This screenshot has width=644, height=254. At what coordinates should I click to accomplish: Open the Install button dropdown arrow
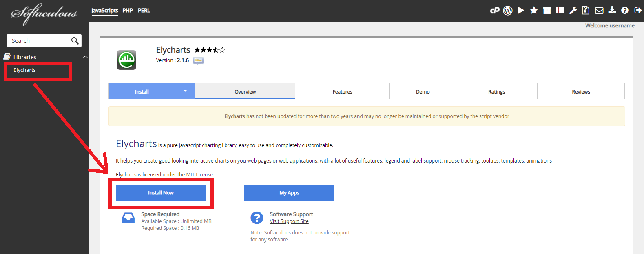pyautogui.click(x=185, y=91)
